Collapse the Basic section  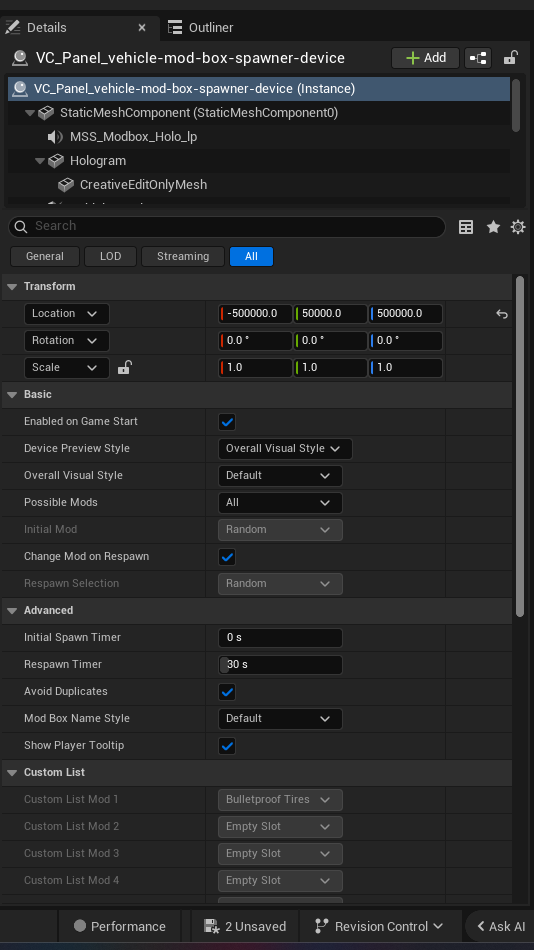[12, 395]
